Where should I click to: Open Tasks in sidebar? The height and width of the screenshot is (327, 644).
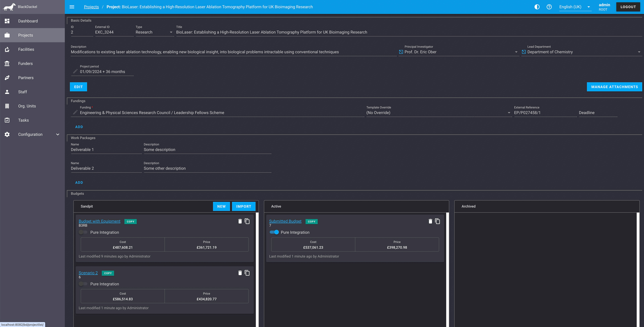(32, 120)
